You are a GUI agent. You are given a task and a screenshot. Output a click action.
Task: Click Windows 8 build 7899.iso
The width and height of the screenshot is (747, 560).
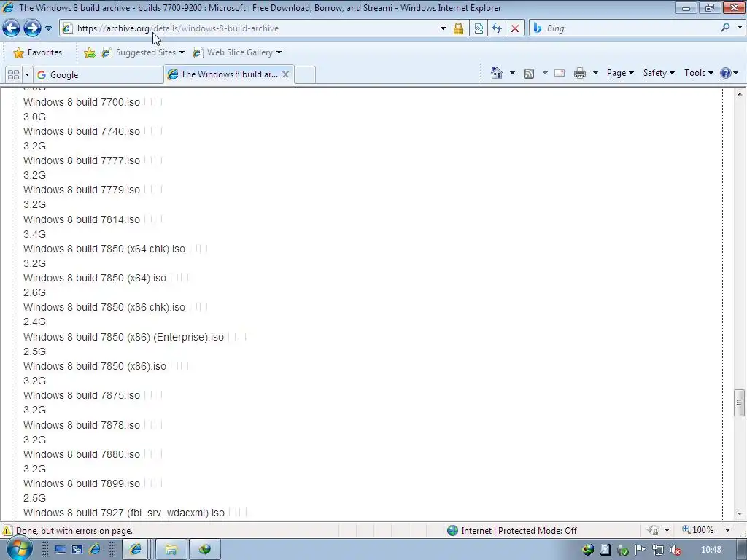tap(82, 483)
